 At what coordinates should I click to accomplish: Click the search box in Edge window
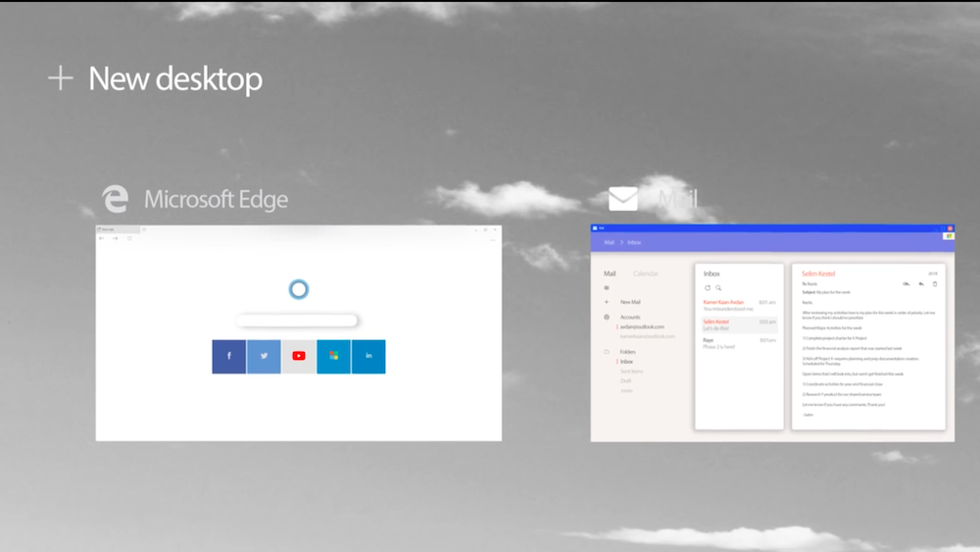click(297, 321)
